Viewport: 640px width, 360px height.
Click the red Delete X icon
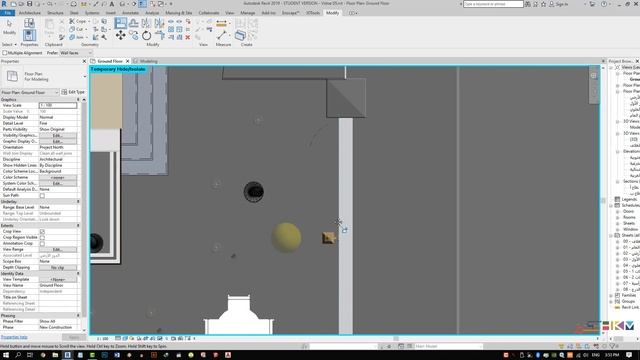point(188,37)
